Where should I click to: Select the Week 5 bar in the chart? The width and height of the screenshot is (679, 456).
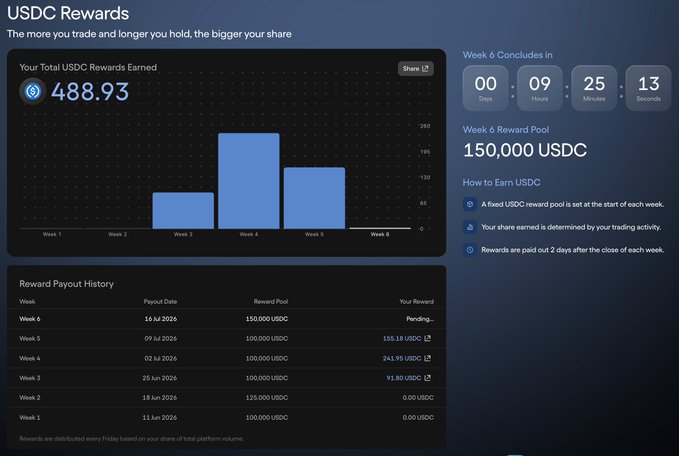tap(314, 198)
